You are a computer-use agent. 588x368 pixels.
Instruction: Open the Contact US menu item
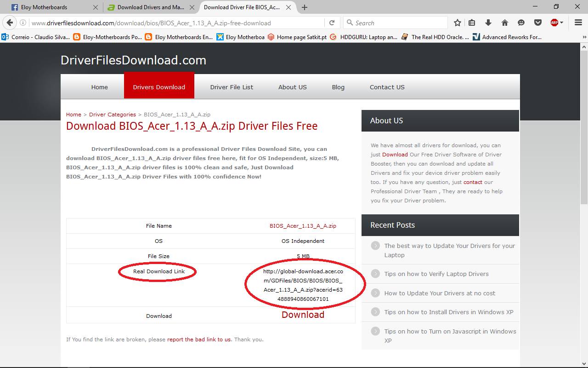[x=387, y=87]
